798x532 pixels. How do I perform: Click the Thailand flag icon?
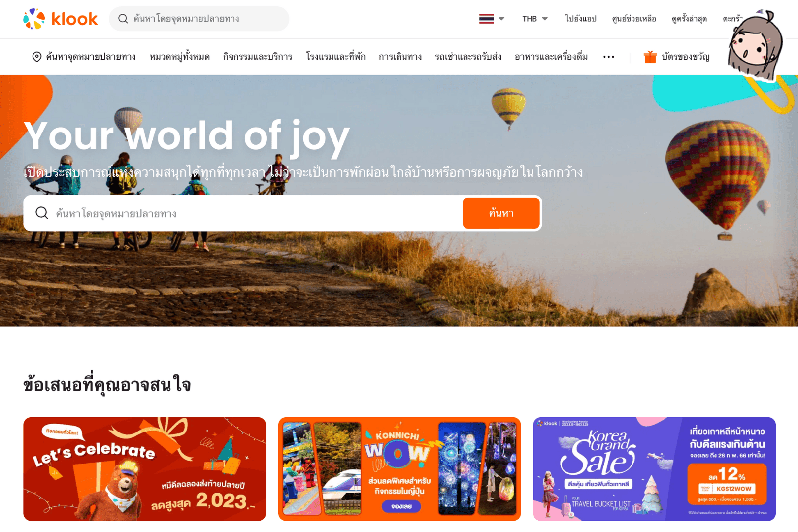486,19
